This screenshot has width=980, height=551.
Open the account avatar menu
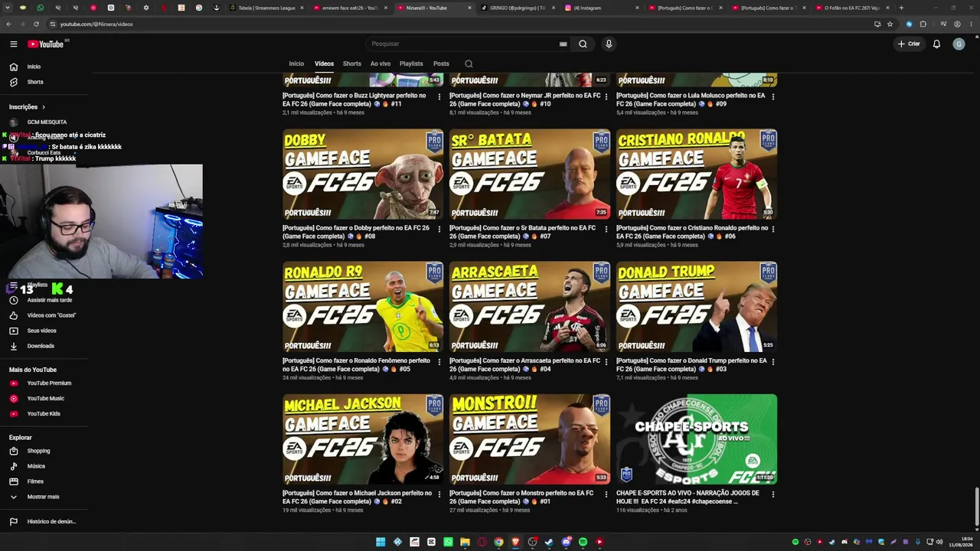pos(959,44)
